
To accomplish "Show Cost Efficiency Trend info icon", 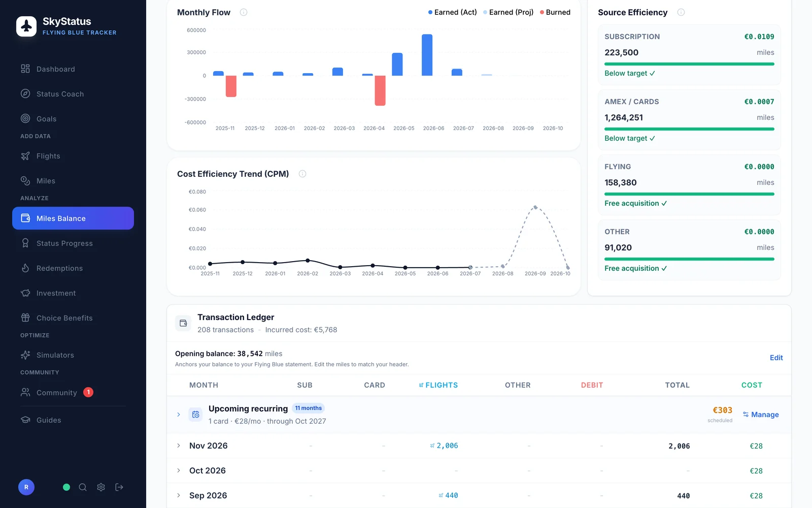I will pyautogui.click(x=302, y=174).
